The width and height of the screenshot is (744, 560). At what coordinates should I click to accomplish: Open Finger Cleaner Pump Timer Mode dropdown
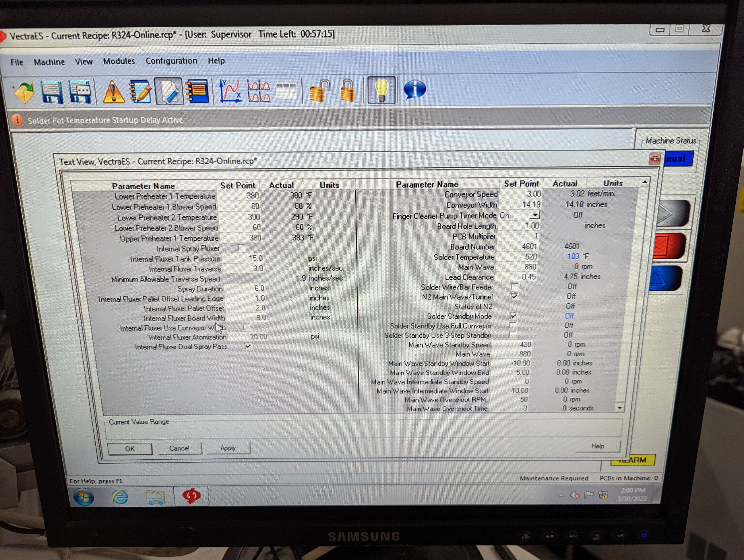click(535, 215)
